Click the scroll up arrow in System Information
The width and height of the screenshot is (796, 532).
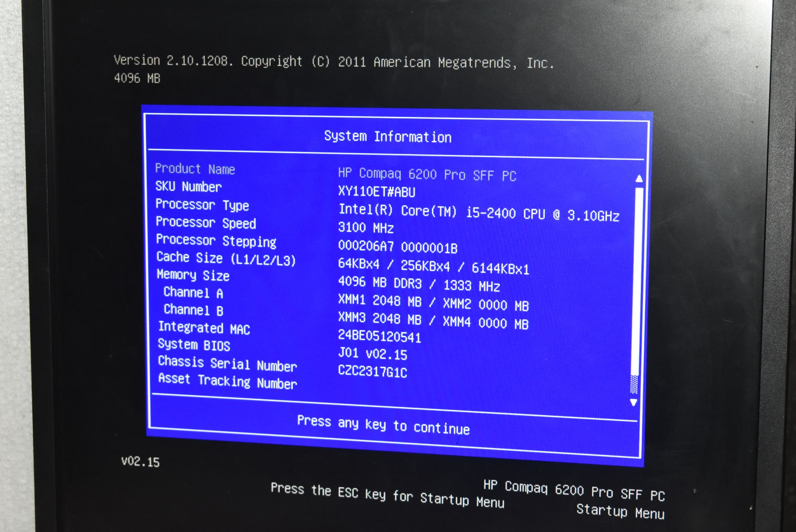639,179
